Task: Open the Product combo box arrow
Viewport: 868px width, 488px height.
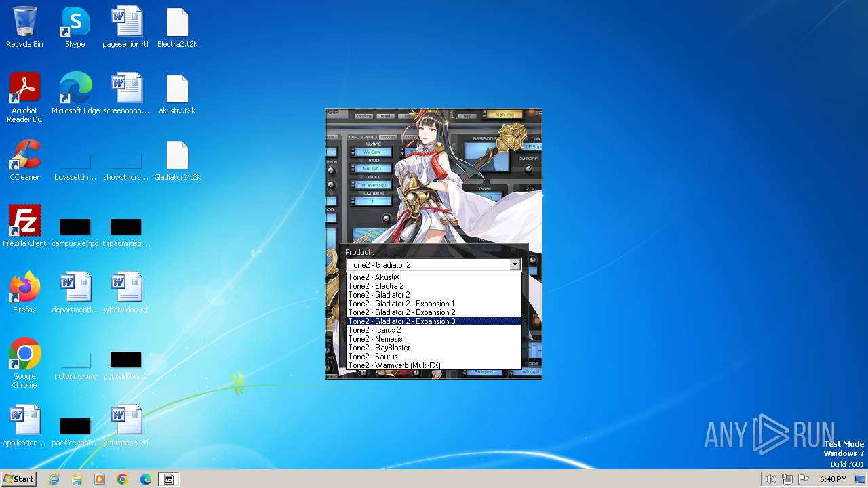Action: click(x=515, y=265)
